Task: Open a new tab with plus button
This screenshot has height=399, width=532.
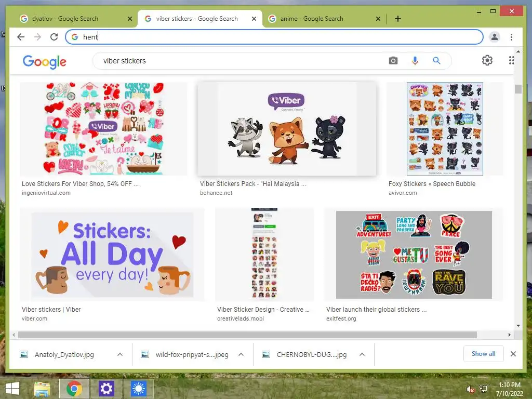Action: coord(398,19)
